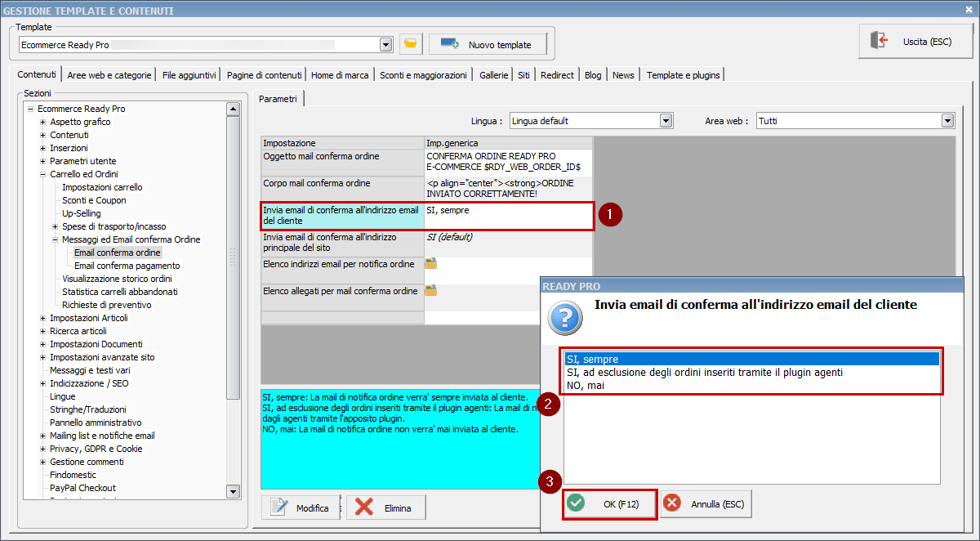Expand the Spese di trasporto/incasso node
This screenshot has height=541, width=980.
point(55,226)
